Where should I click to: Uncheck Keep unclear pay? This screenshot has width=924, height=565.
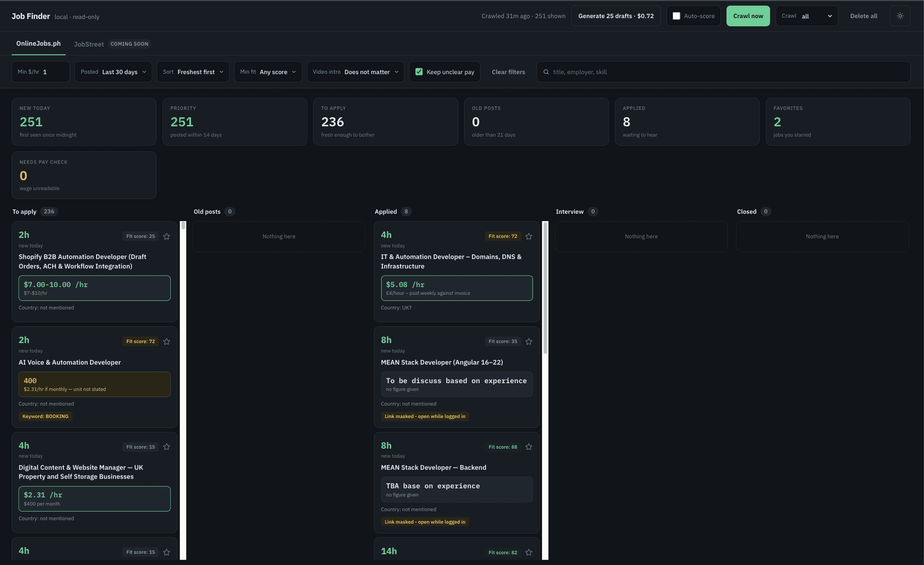coord(419,72)
